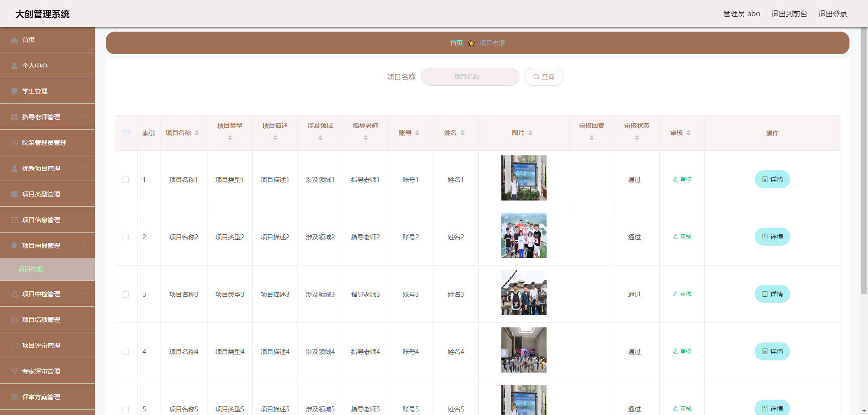Click the envelope icon beside 项目信息管理

tap(14, 220)
